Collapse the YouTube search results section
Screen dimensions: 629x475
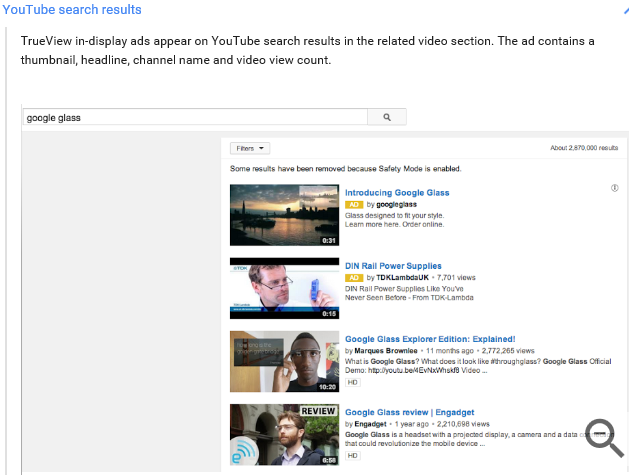626,10
